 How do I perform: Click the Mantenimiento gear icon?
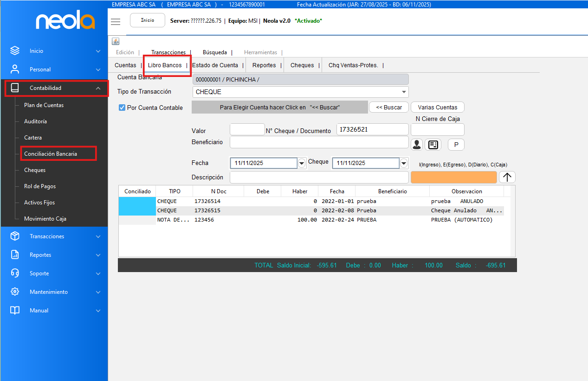coord(15,292)
